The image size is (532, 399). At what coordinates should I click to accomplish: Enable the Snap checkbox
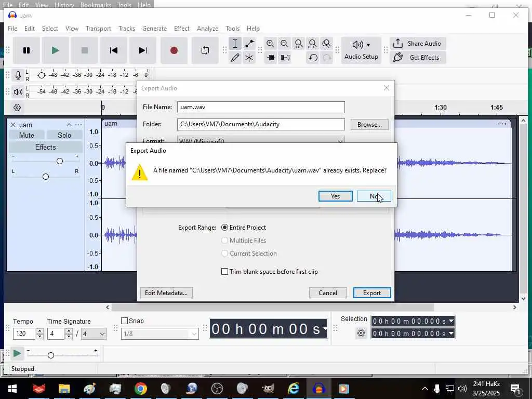125,321
